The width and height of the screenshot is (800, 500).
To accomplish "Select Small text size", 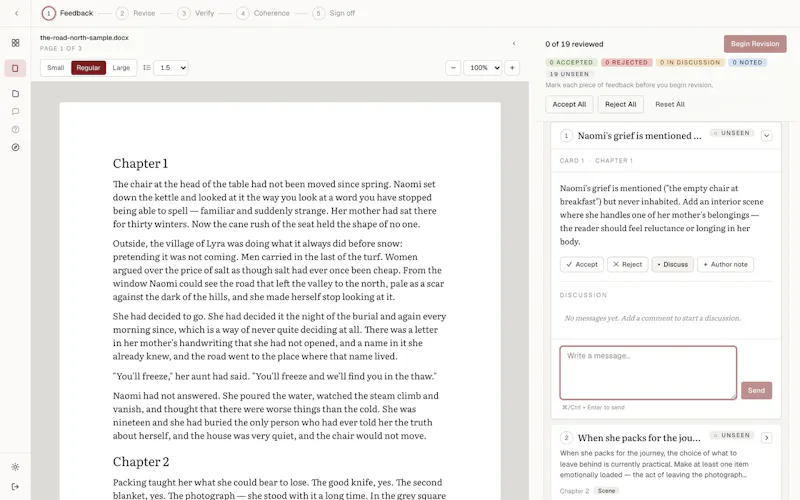I will click(x=56, y=67).
